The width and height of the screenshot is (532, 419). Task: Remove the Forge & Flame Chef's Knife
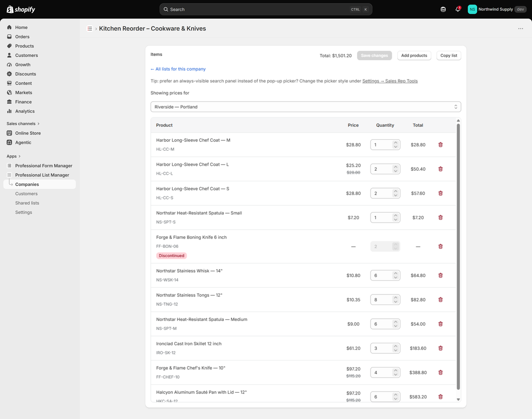pyautogui.click(x=440, y=372)
